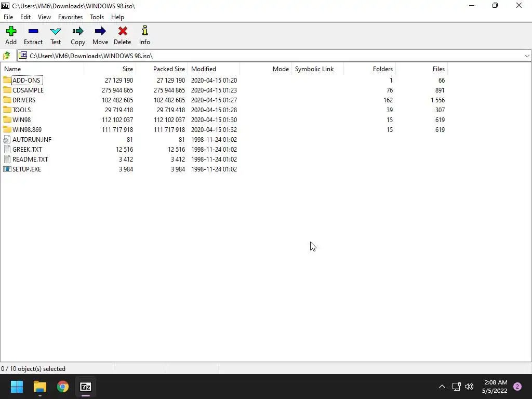The width and height of the screenshot is (532, 399).
Task: Open the 7-Zip window system icon
Action: point(5,6)
